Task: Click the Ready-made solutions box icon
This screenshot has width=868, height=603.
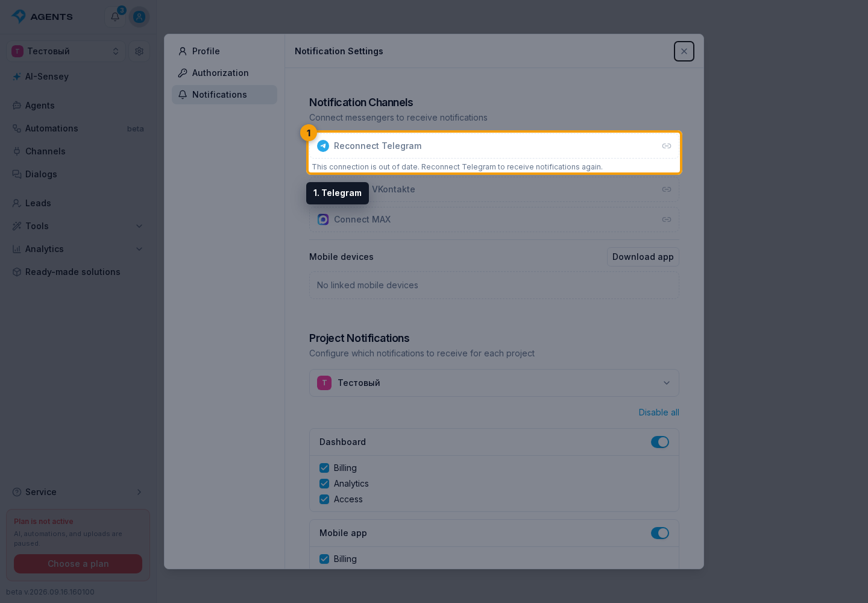Action: 17,272
